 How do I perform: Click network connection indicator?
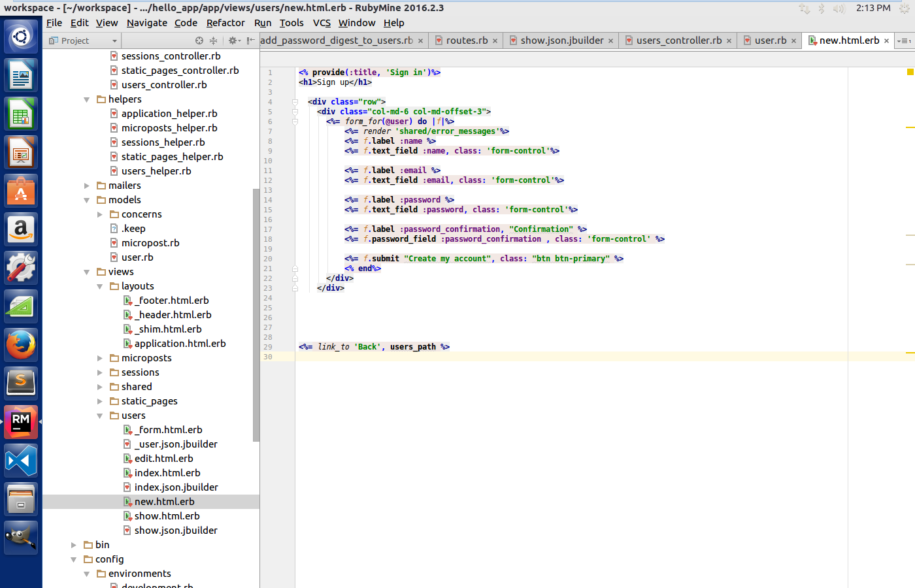[805, 8]
